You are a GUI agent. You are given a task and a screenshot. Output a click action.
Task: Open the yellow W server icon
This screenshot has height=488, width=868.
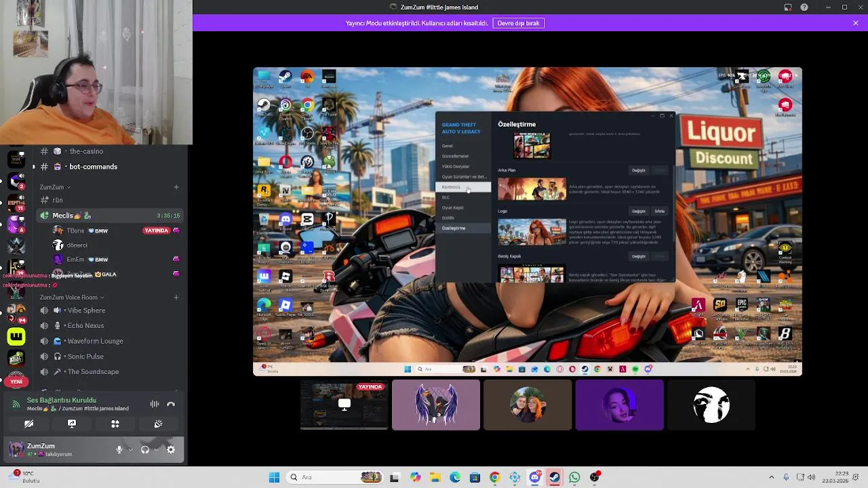click(x=16, y=335)
